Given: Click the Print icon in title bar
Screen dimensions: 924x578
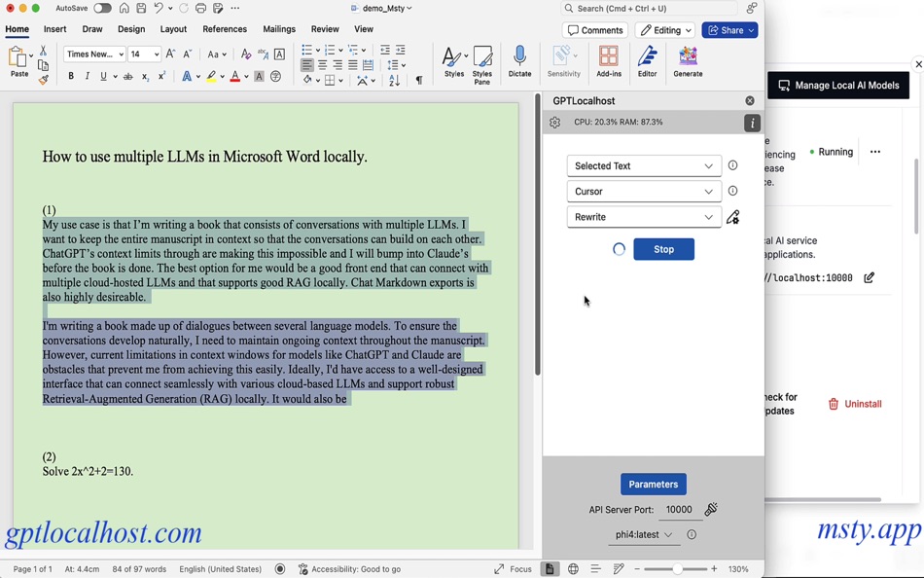Looking at the screenshot, I should click(201, 8).
